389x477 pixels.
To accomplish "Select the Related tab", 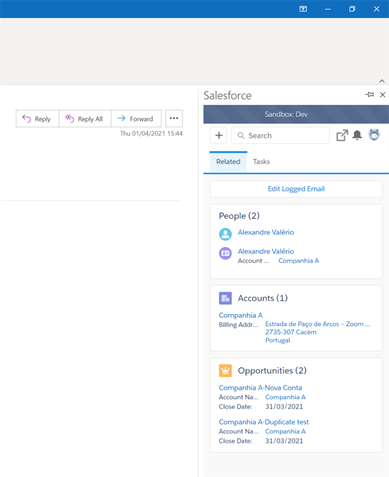I will [228, 162].
